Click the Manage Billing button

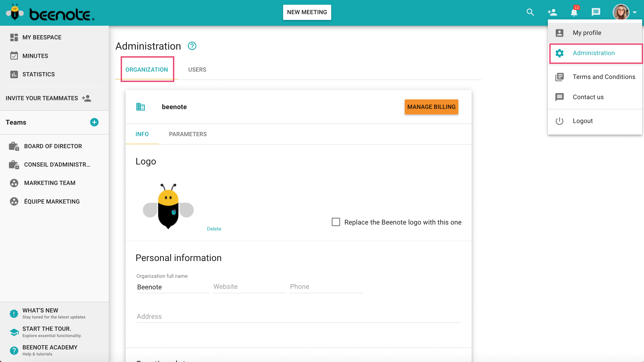point(432,107)
